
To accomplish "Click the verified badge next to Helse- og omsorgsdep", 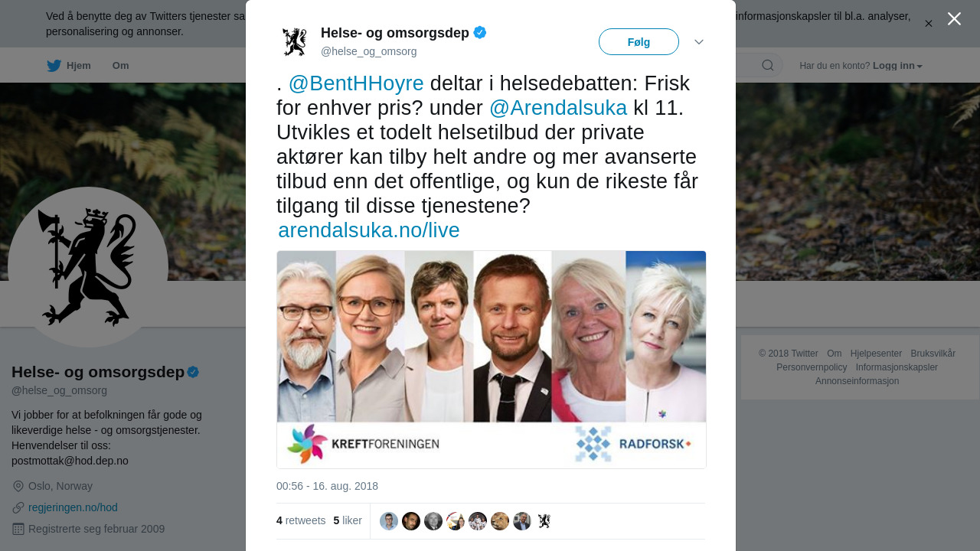I will (x=480, y=32).
